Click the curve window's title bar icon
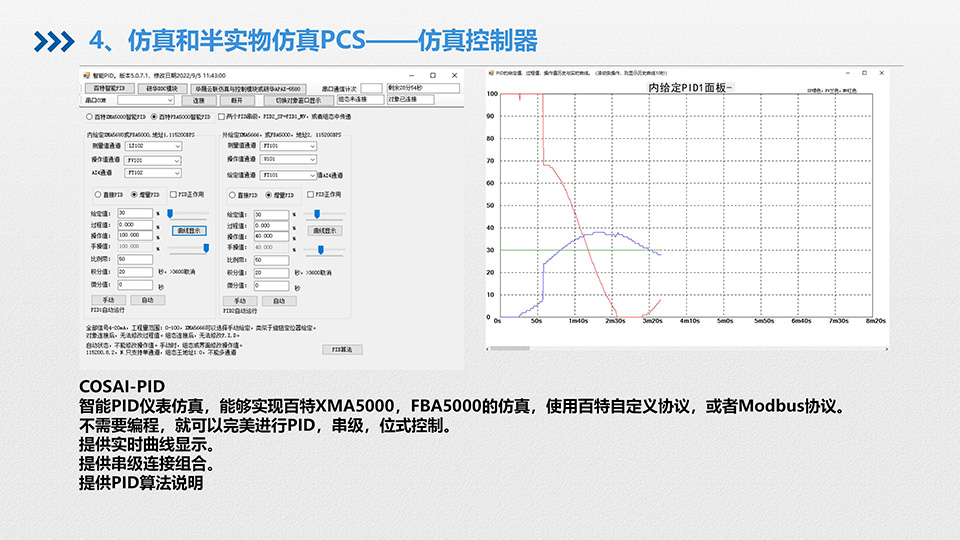Image resolution: width=960 pixels, height=540 pixels. [491, 73]
